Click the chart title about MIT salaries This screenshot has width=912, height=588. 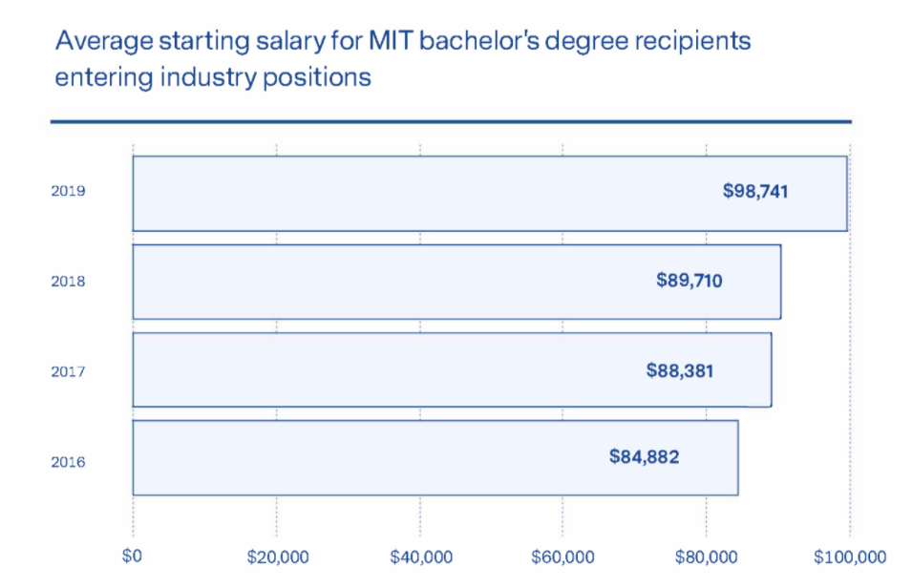tap(402, 58)
